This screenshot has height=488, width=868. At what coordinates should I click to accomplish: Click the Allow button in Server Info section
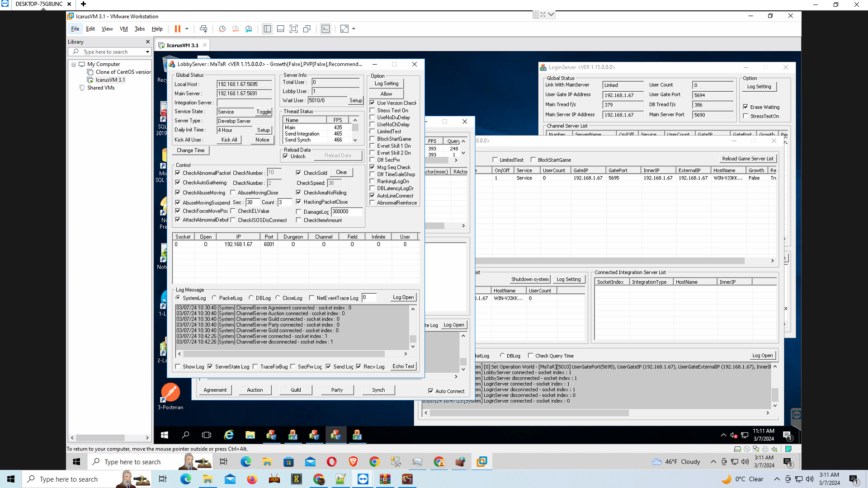pyautogui.click(x=387, y=94)
